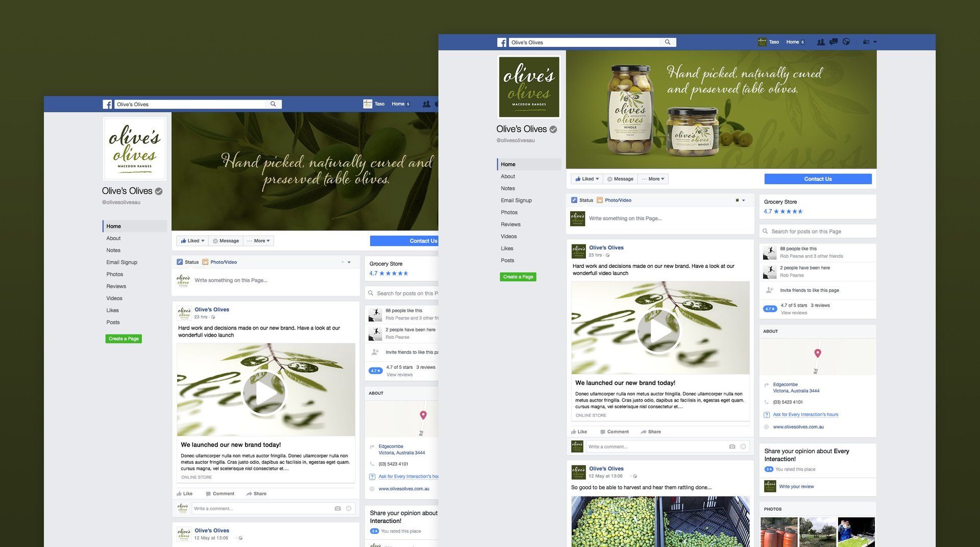The image size is (980, 547).
Task: Open Reviews in right window sidebar
Action: [x=510, y=225]
